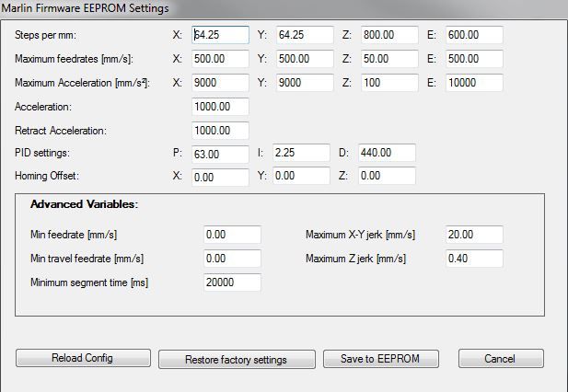This screenshot has width=568, height=392.
Task: Focus Maximum Acceleration Y field
Action: point(303,83)
